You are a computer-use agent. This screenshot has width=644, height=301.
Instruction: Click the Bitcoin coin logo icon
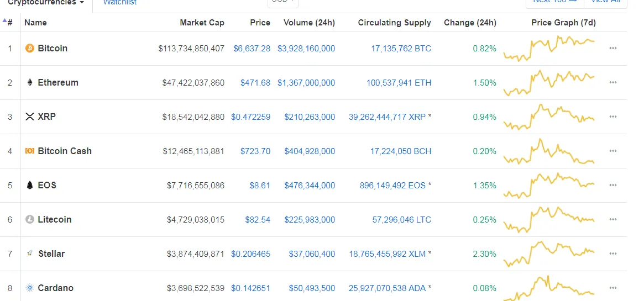click(x=29, y=49)
